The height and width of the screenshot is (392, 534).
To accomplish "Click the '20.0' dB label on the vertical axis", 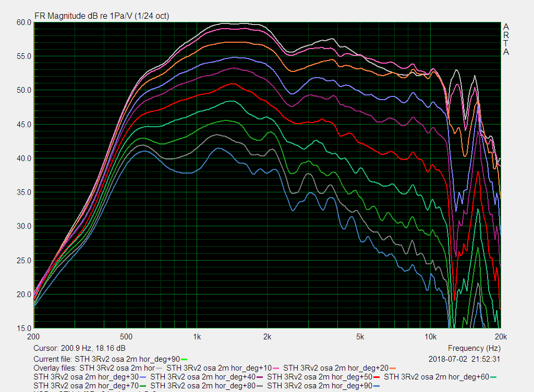I will click(x=24, y=295).
